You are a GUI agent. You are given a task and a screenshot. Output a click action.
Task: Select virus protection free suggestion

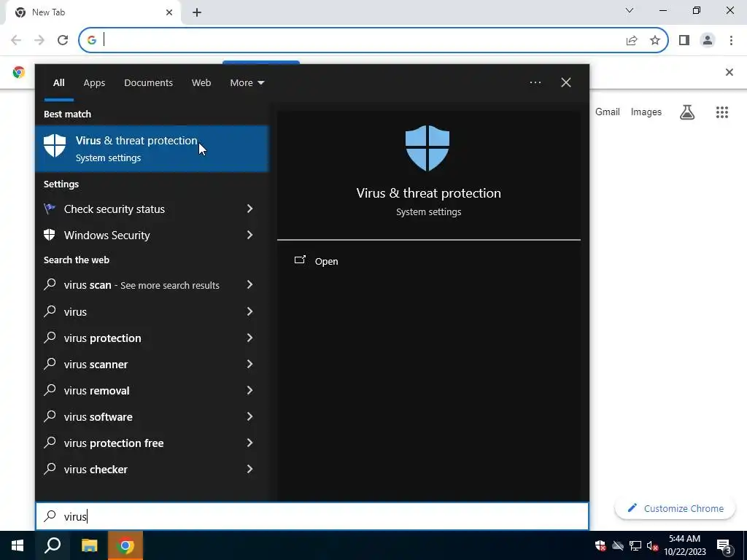click(x=152, y=443)
